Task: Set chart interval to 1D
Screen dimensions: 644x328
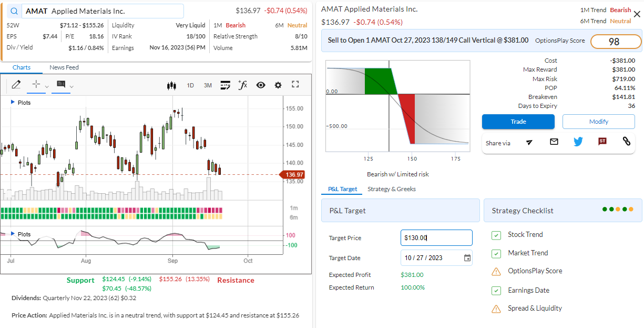Action: [x=190, y=85]
